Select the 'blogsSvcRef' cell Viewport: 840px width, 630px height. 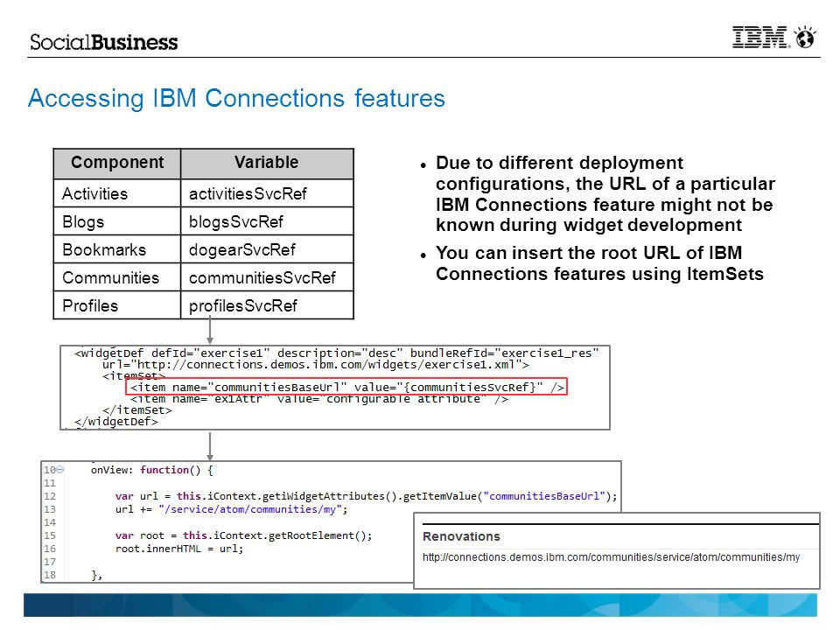[267, 221]
